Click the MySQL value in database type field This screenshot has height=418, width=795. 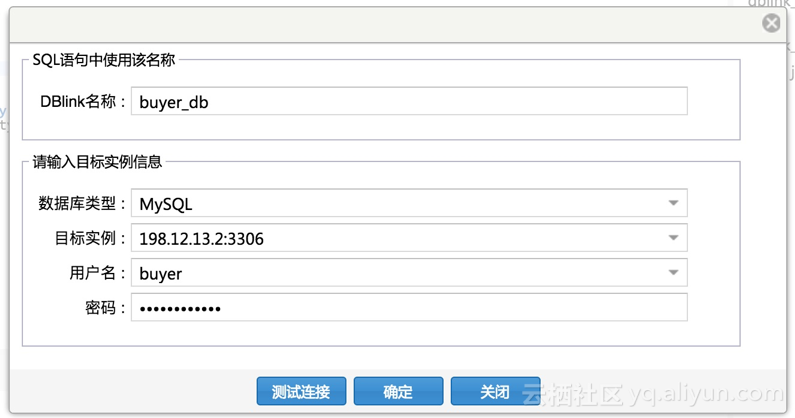[166, 204]
